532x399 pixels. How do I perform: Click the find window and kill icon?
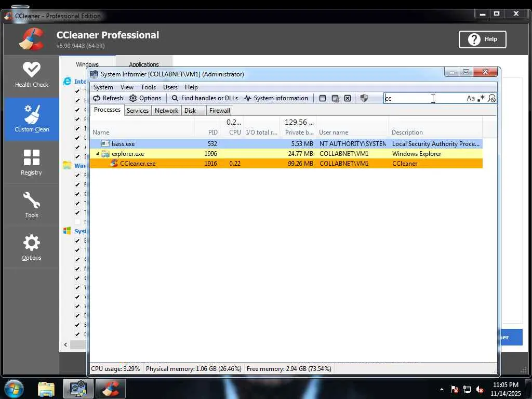click(348, 98)
